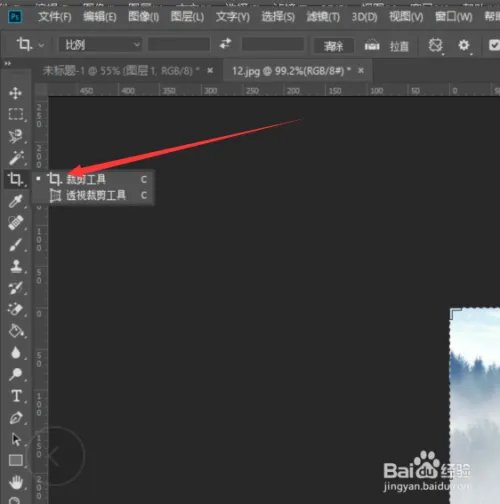Swap width and height arrows icon
Screen dimensions: 500x504
[225, 44]
